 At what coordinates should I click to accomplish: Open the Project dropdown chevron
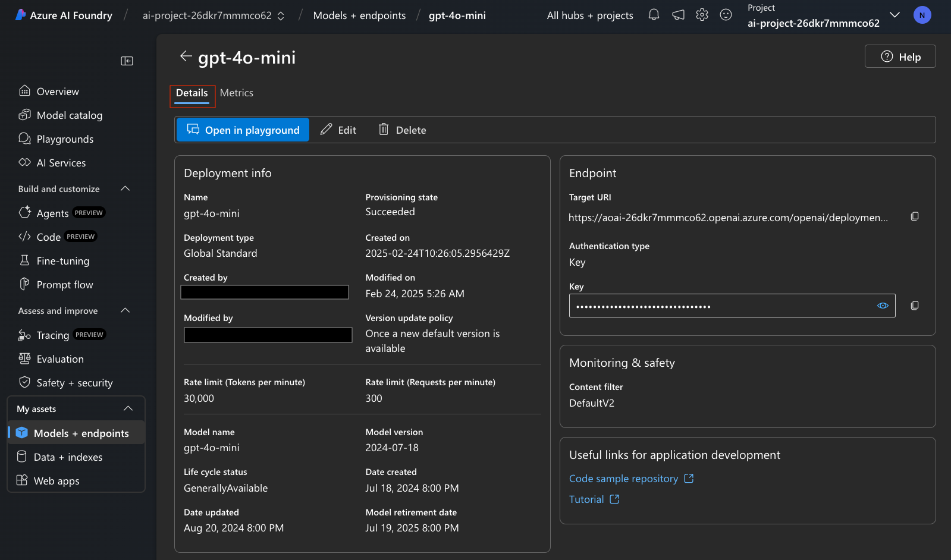(894, 15)
